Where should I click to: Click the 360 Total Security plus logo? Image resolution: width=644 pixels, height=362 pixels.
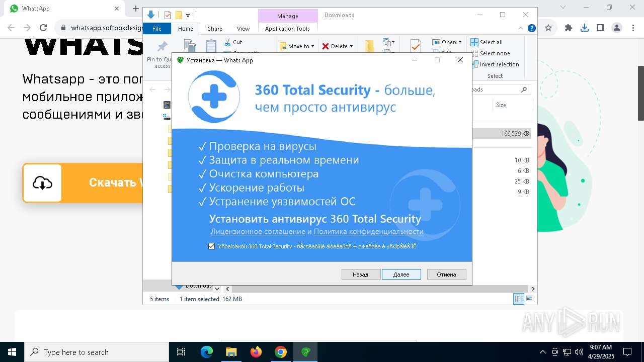(x=214, y=97)
